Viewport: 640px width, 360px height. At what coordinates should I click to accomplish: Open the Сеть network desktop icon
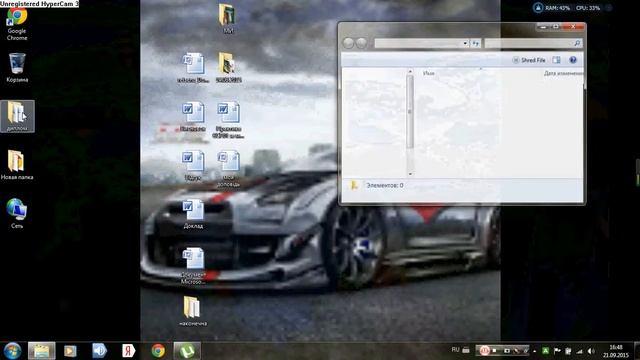(17, 213)
